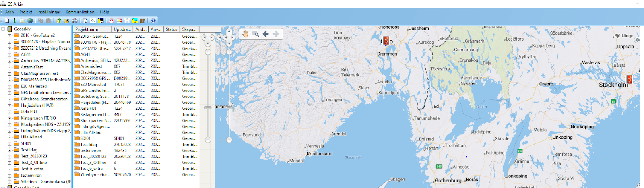Go back to previous map view arrow

tap(266, 34)
